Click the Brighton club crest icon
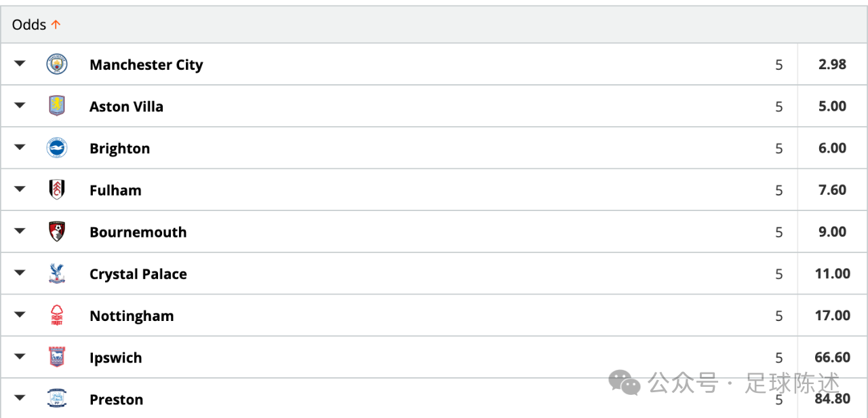Image resolution: width=868 pixels, height=418 pixels. coord(57,148)
